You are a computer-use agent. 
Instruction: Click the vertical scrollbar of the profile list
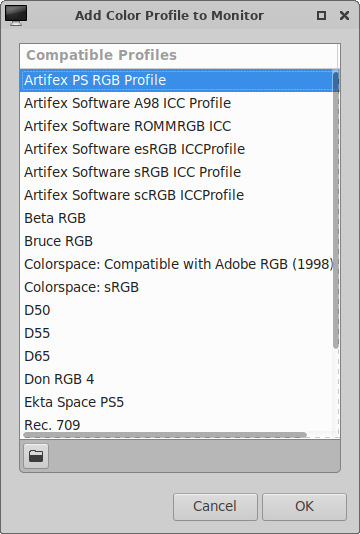click(x=336, y=210)
